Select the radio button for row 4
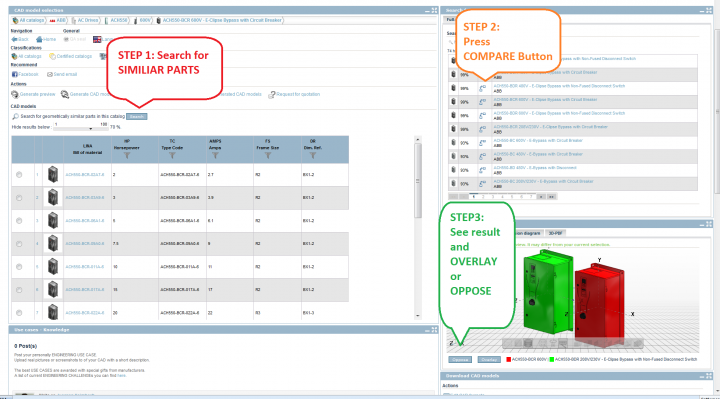The width and height of the screenshot is (720, 399). pyautogui.click(x=19, y=244)
